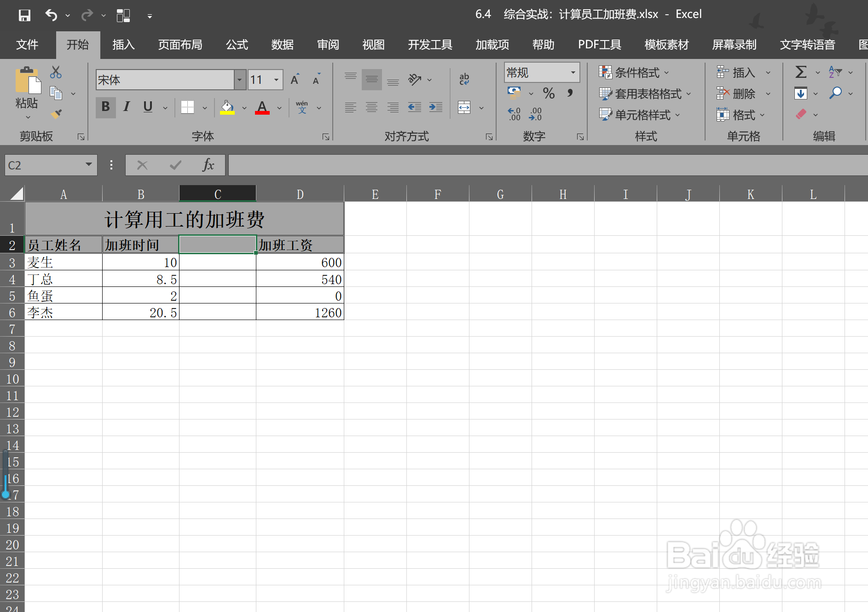Increase font size with large A icon
This screenshot has height=612, width=868.
[x=295, y=80]
